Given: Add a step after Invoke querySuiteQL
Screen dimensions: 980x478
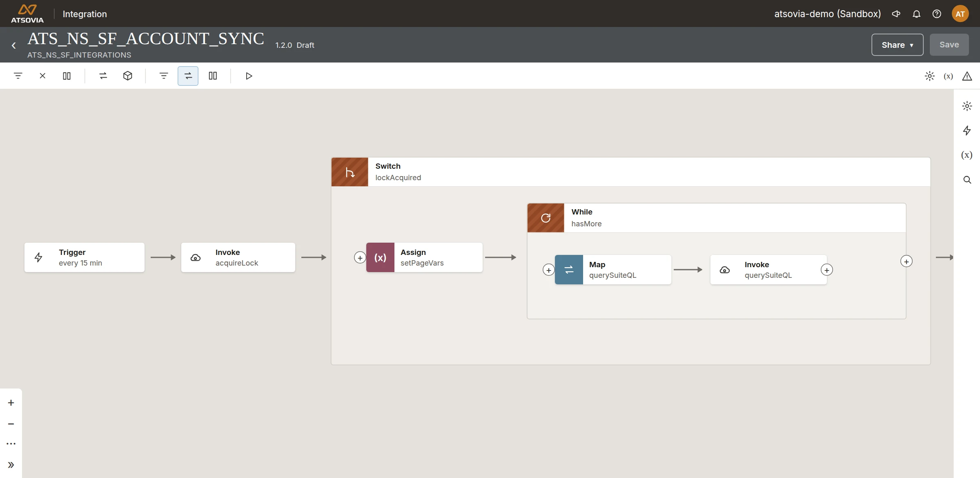Looking at the screenshot, I should coord(826,270).
